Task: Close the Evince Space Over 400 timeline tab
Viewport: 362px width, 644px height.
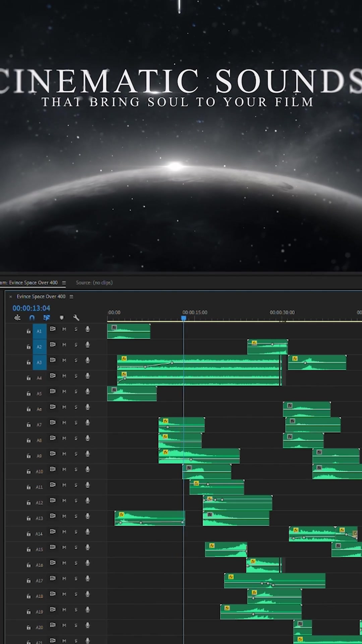Action: tap(11, 297)
